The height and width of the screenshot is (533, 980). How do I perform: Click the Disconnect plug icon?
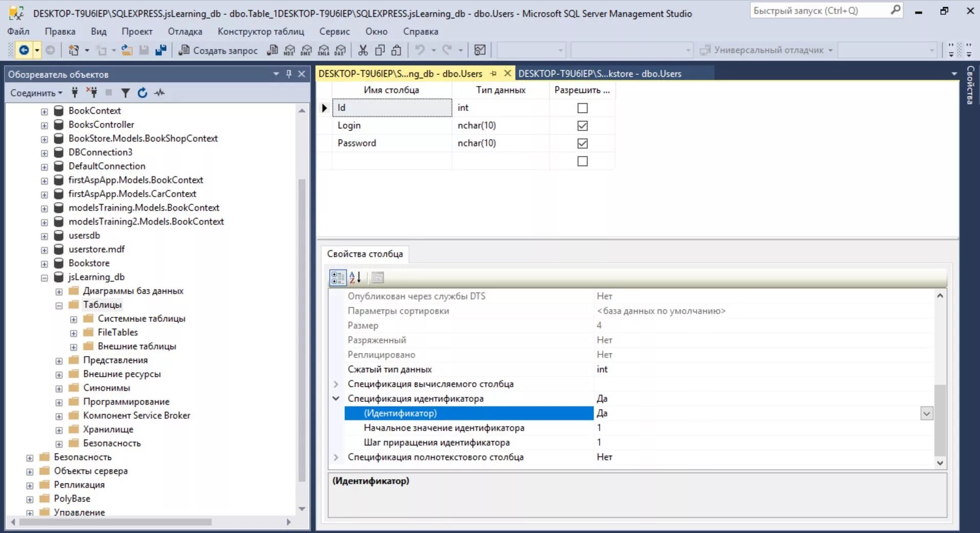click(x=92, y=92)
